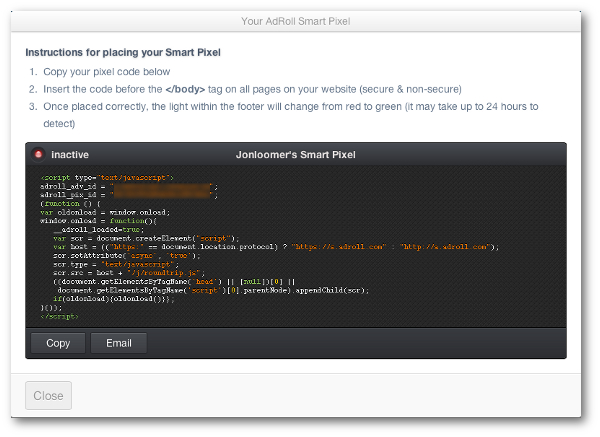Click the http://a.adroll.com string in code

(445, 247)
